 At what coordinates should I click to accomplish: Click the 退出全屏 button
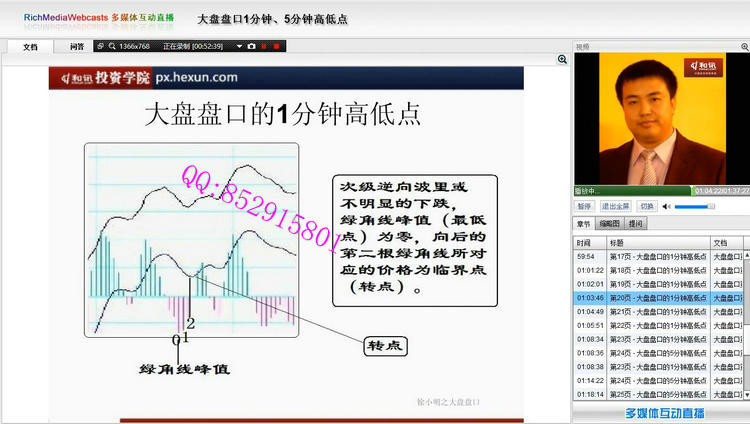(615, 206)
